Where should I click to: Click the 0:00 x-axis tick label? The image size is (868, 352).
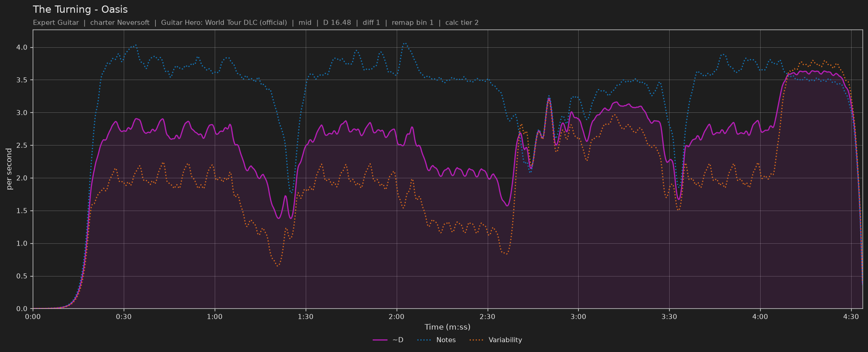(x=33, y=317)
